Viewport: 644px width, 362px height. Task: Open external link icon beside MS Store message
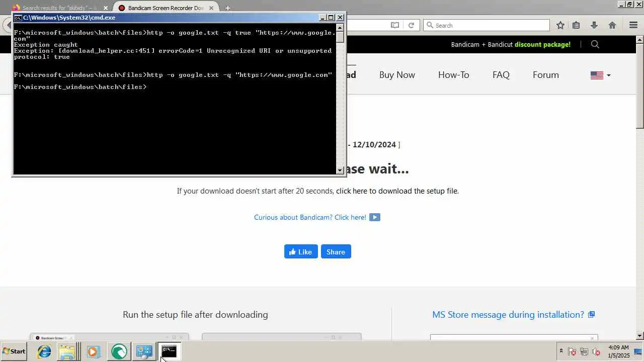click(592, 315)
